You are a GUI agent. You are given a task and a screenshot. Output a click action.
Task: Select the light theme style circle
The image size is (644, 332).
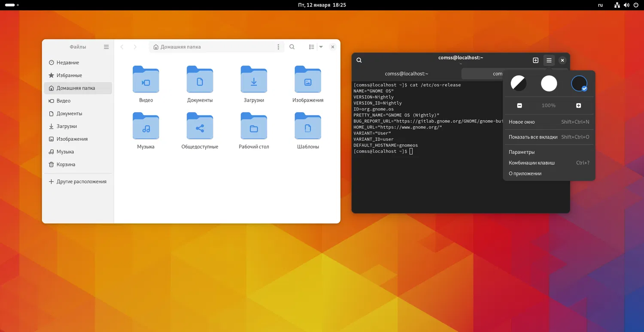pyautogui.click(x=549, y=83)
